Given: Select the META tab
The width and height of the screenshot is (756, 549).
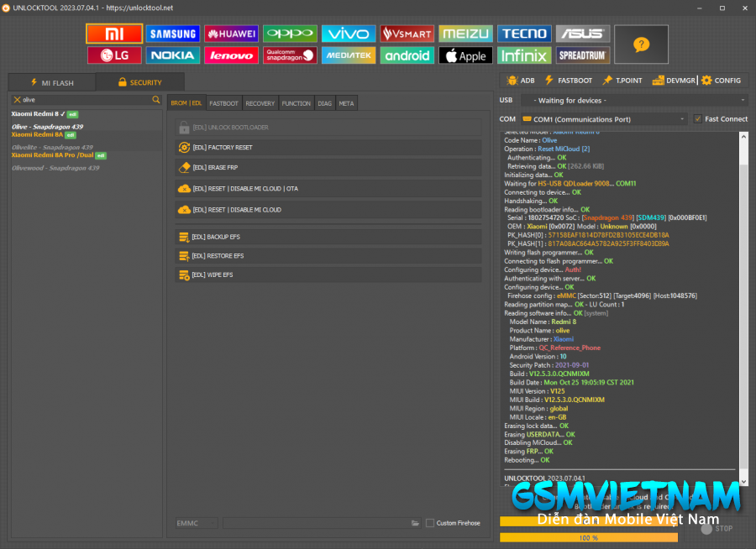Looking at the screenshot, I should tap(346, 103).
